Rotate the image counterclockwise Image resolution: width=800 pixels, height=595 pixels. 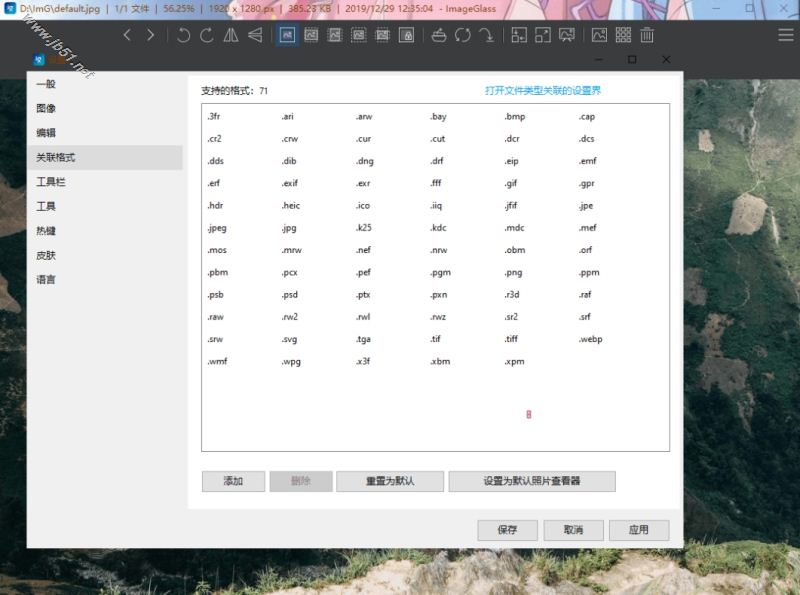click(183, 35)
